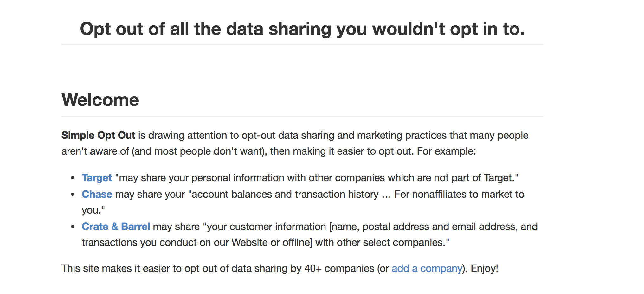Click the bullet dot beside Crate & Barrel
The width and height of the screenshot is (644, 294).
[73, 227]
